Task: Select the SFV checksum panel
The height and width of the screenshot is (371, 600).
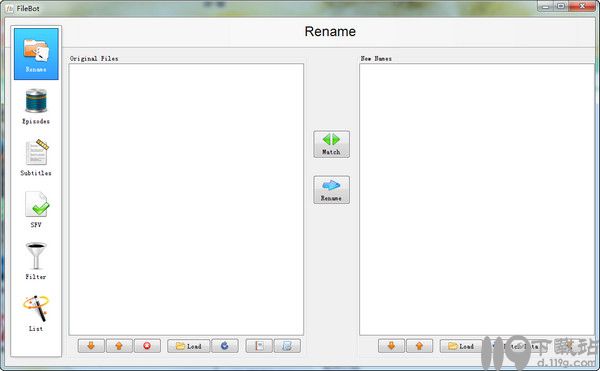Action: (x=36, y=210)
